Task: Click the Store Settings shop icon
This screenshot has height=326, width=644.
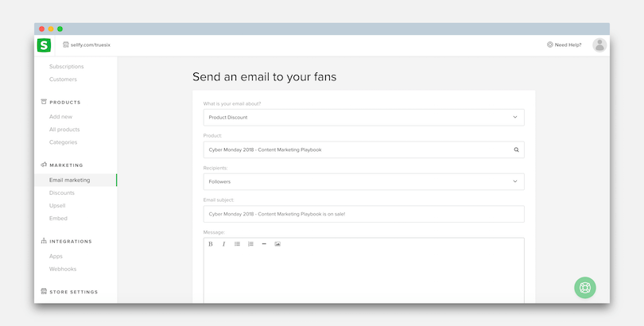Action: 44,292
